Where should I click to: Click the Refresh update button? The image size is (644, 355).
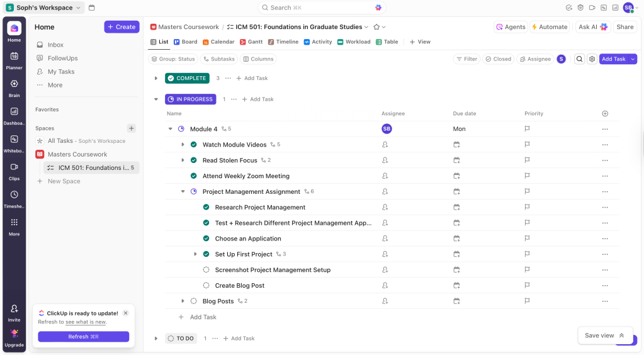(83, 337)
